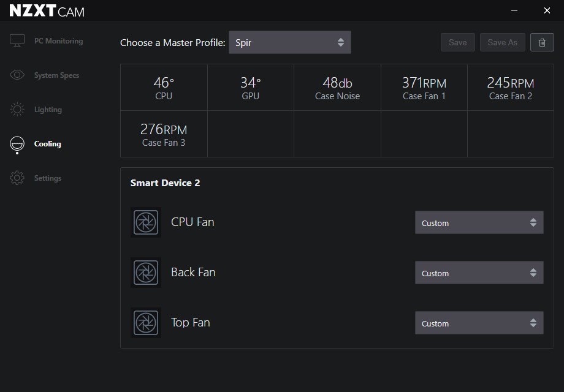Viewport: 564px width, 392px height.
Task: Click the CPU Fan icon
Action: pyautogui.click(x=146, y=222)
